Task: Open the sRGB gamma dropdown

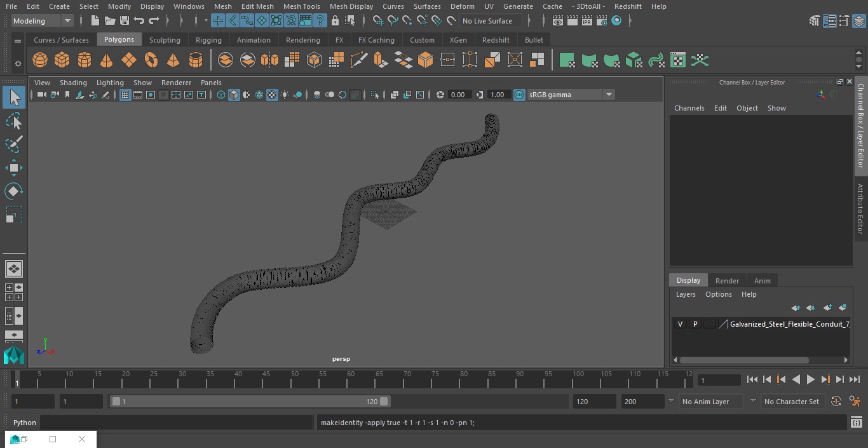Action: tap(571, 95)
